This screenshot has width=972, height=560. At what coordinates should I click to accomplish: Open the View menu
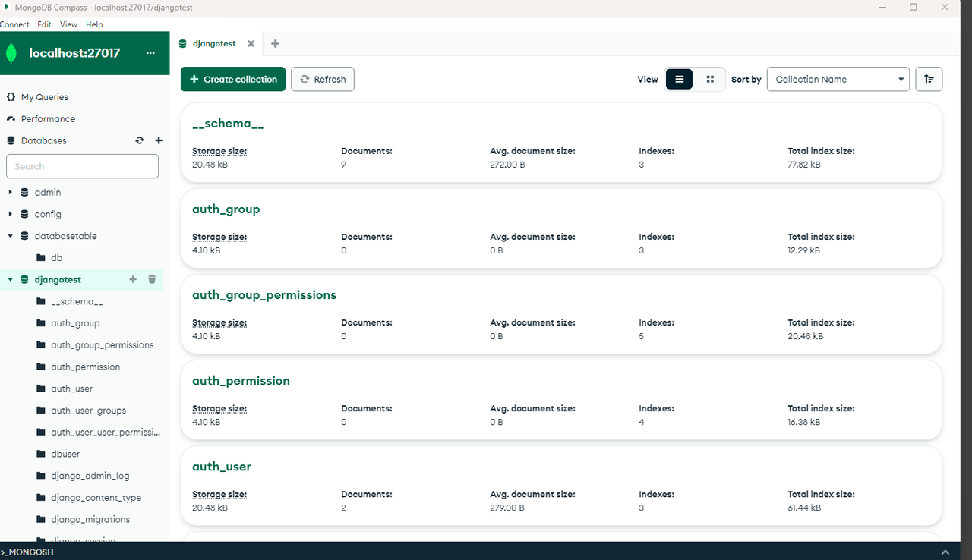[68, 24]
